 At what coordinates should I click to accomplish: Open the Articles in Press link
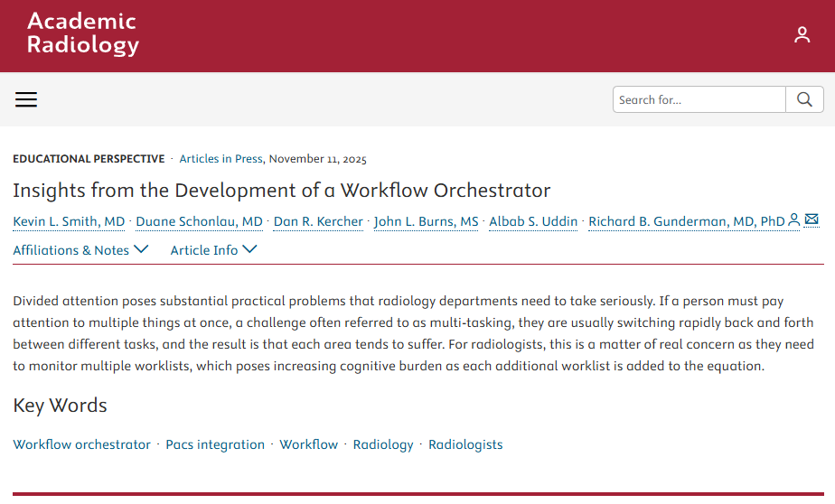click(x=220, y=159)
